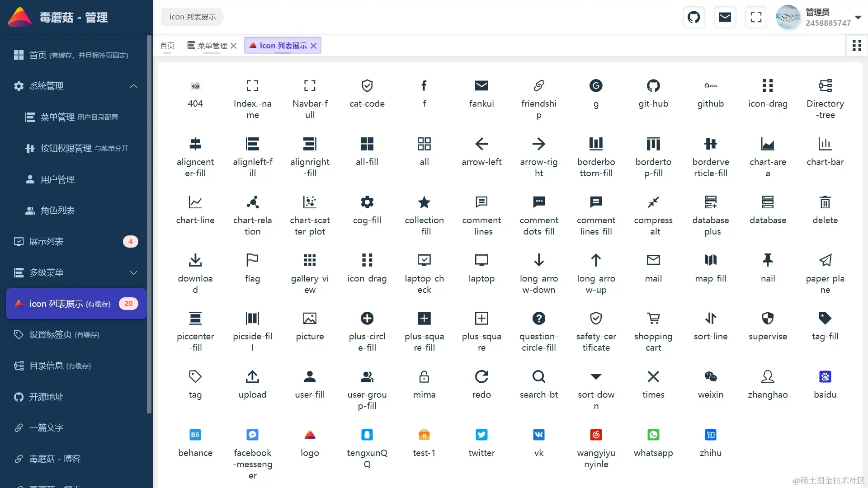The image size is (868, 488).
Task: Click the collection-fill star icon
Action: point(424,202)
